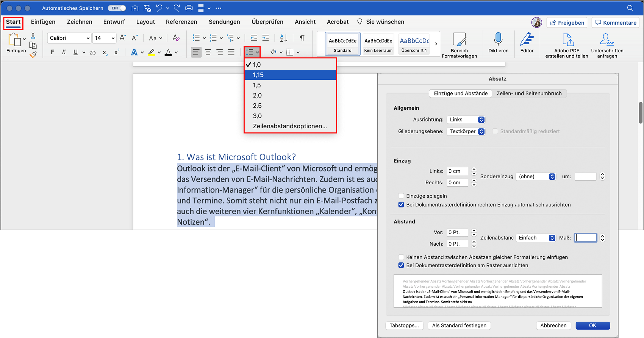Uncheck am Raster ausrichten option
The height and width of the screenshot is (338, 644).
[x=401, y=265]
